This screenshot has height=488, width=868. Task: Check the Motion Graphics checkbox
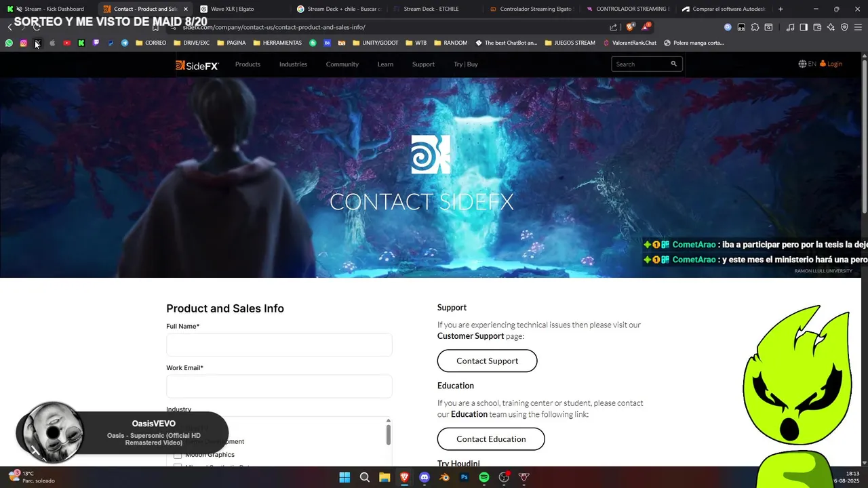[x=178, y=455]
